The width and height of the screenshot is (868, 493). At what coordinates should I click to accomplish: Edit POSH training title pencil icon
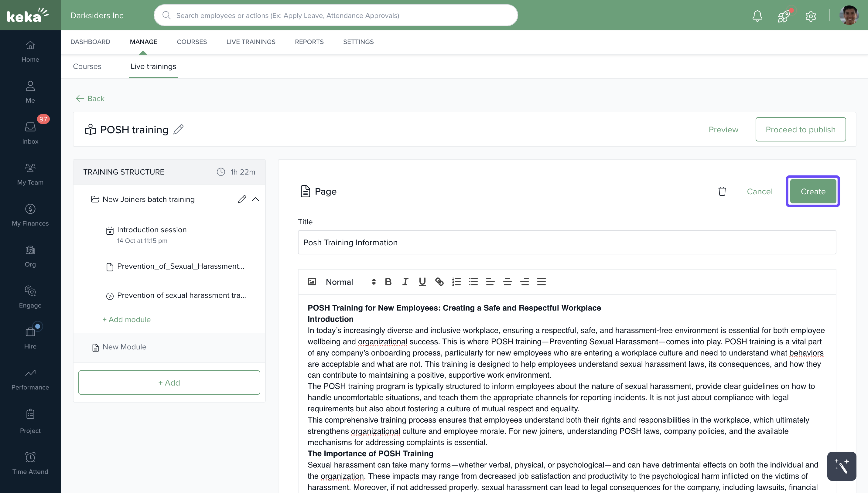pyautogui.click(x=179, y=129)
